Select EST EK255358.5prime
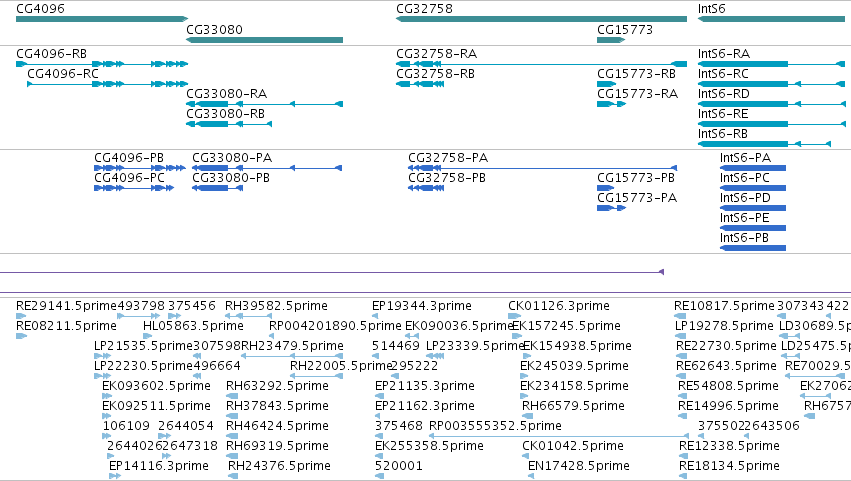This screenshot has width=851, height=481. click(x=379, y=457)
